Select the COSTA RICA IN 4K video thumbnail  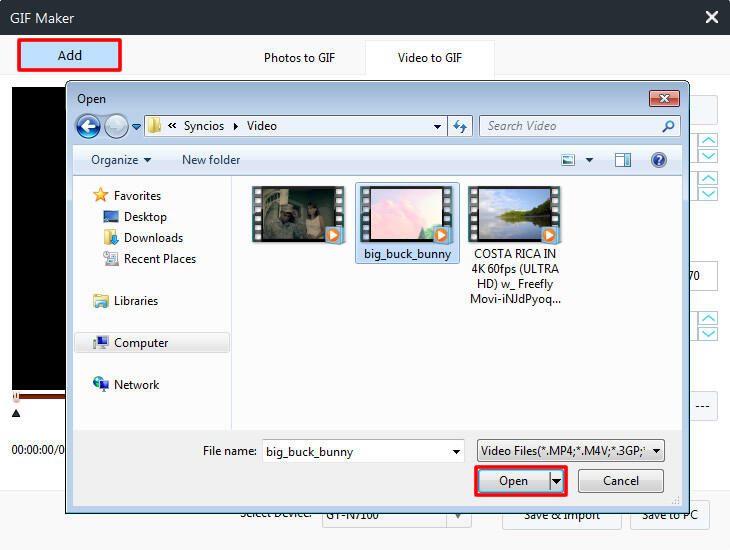coord(515,215)
